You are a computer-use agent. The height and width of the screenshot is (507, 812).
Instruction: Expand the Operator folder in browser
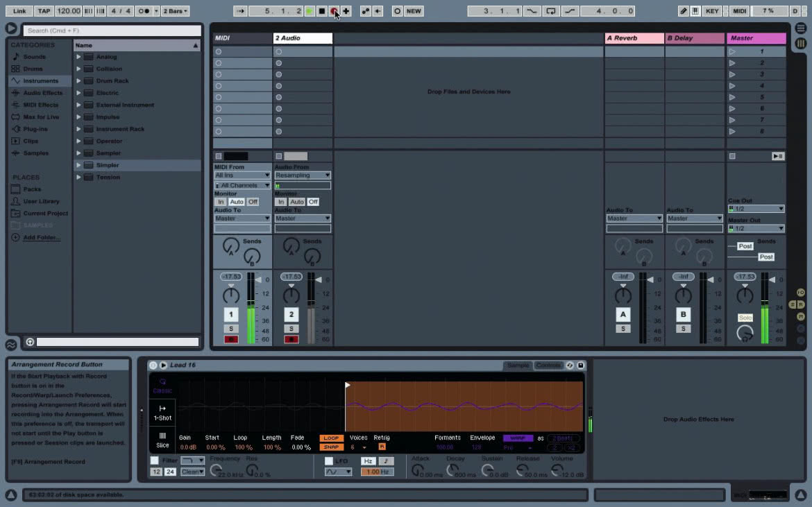(78, 141)
